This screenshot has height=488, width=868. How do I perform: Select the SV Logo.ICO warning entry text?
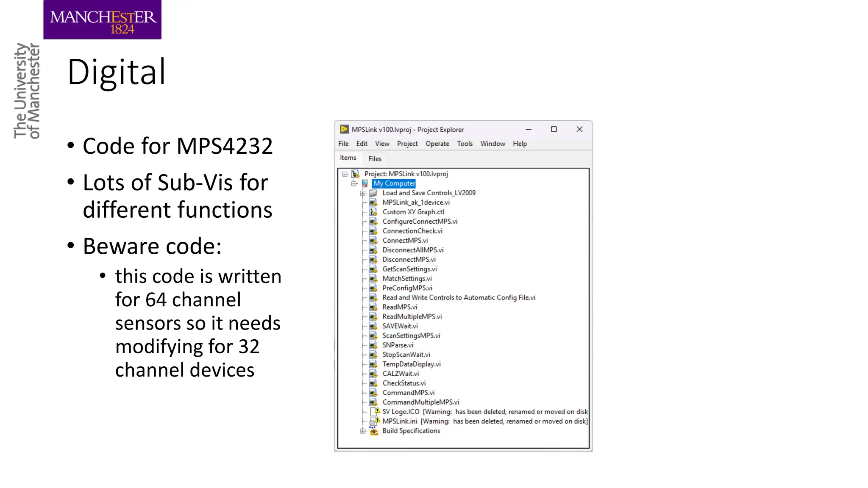pos(485,412)
